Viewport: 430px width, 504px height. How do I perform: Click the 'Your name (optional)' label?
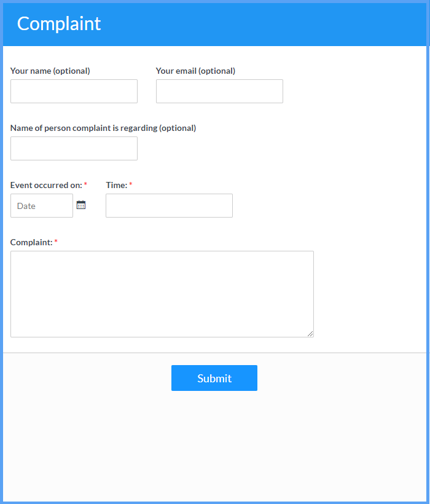tap(50, 71)
